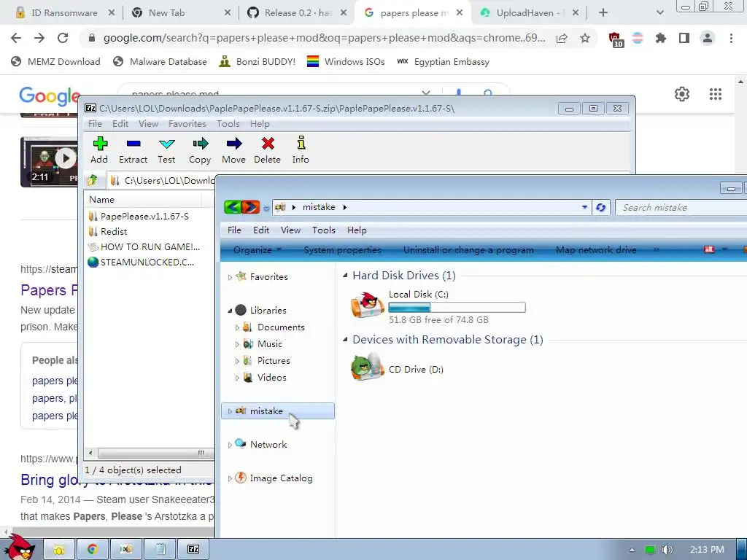Screen dimensions: 747x560
Task: Open Chrome three-dot menu
Action: point(731,38)
